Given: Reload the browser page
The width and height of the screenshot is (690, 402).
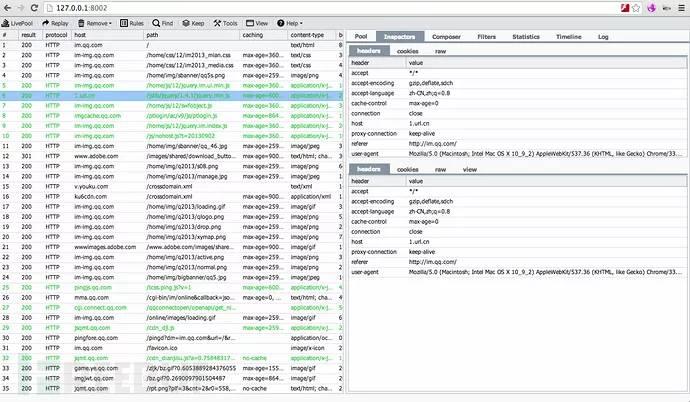Looking at the screenshot, I should pyautogui.click(x=34, y=8).
